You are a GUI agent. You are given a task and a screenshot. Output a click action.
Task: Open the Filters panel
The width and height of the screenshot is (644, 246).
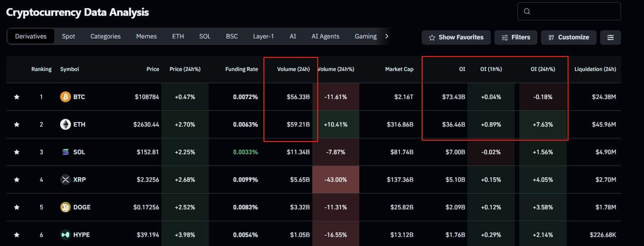tap(516, 38)
